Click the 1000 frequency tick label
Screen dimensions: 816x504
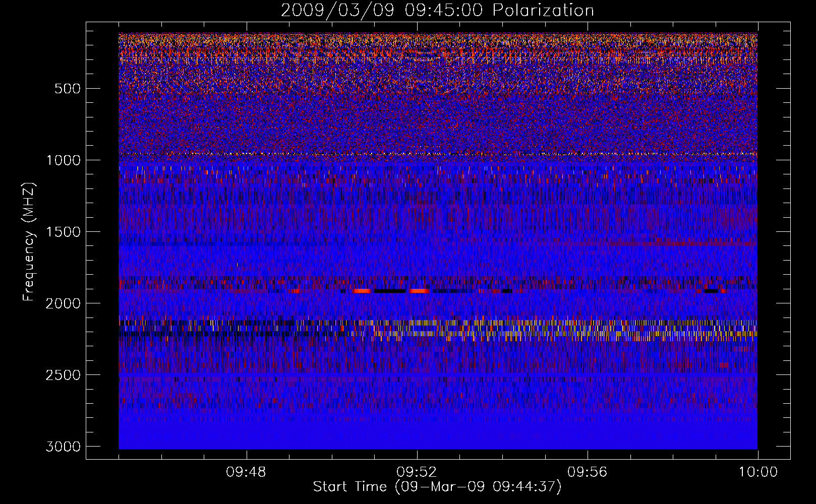tap(63, 160)
